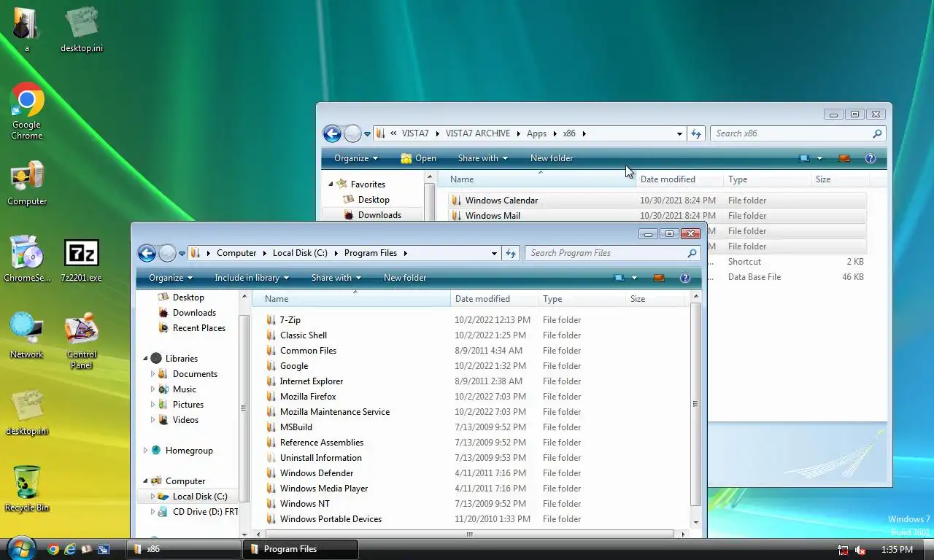Launch Internet Explorer from taskbar quick launch
The image size is (934, 560).
[70, 549]
